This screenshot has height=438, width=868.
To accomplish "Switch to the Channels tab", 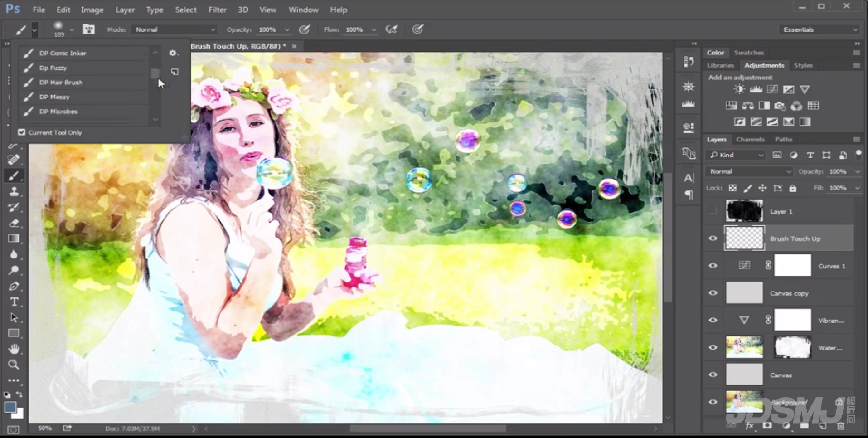I will click(x=750, y=139).
